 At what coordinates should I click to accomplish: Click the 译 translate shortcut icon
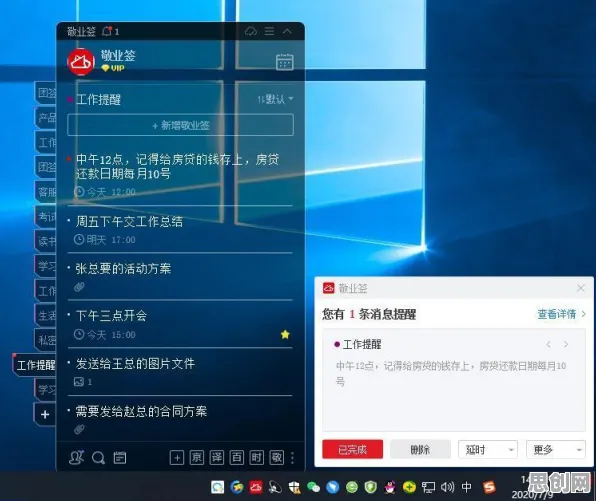coord(217,458)
